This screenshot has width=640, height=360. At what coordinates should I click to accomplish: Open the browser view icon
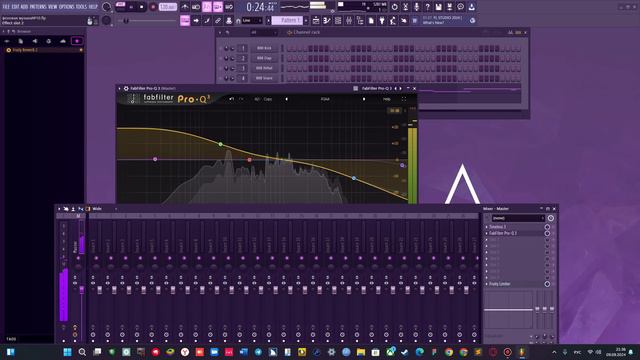coord(360,20)
